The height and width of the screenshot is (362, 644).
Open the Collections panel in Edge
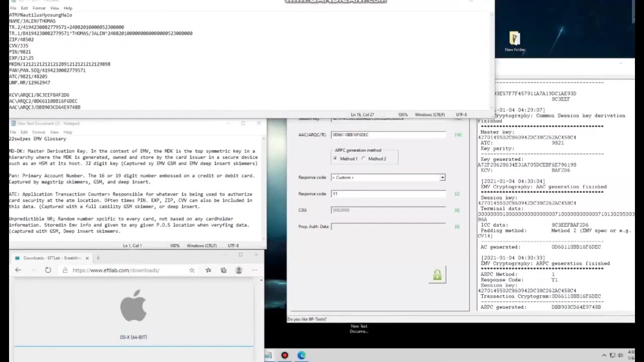coord(223,270)
